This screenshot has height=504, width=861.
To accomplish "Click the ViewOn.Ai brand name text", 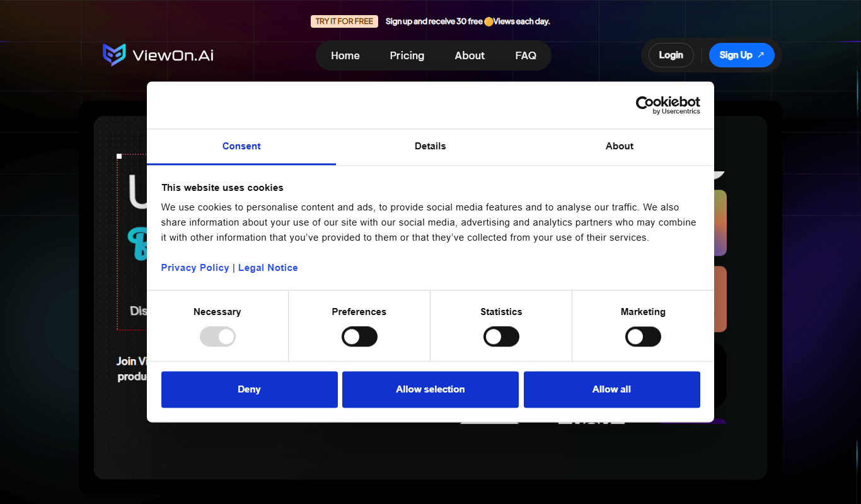I will click(173, 55).
